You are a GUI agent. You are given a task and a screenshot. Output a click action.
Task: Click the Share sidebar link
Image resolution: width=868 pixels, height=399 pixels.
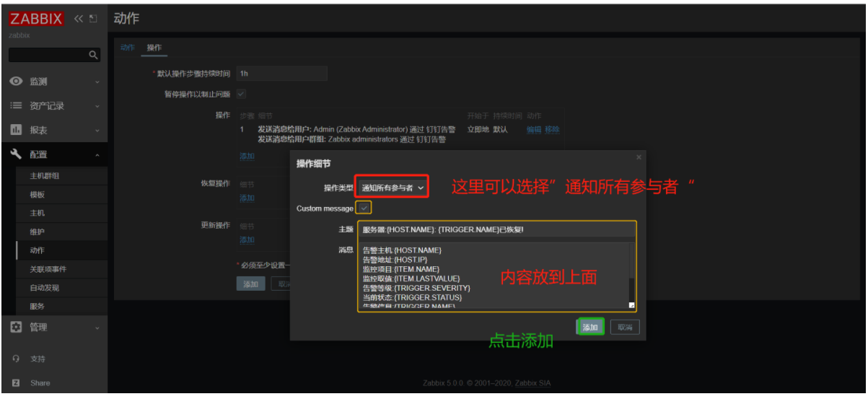[x=40, y=383]
